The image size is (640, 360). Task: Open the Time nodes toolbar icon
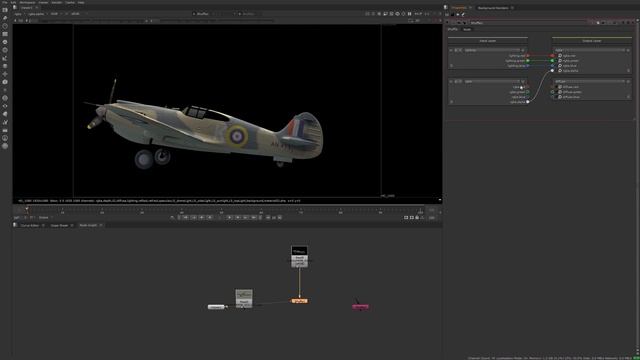[x=5, y=26]
